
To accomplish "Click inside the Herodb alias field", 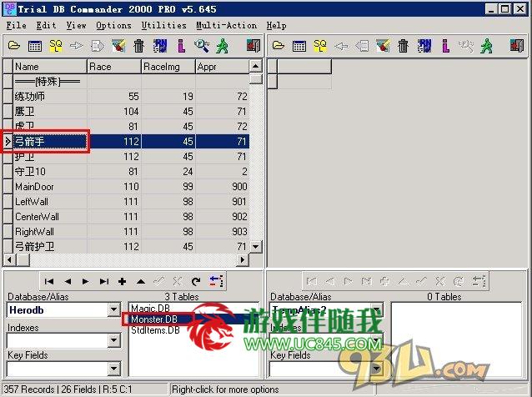I will pyautogui.click(x=58, y=309).
